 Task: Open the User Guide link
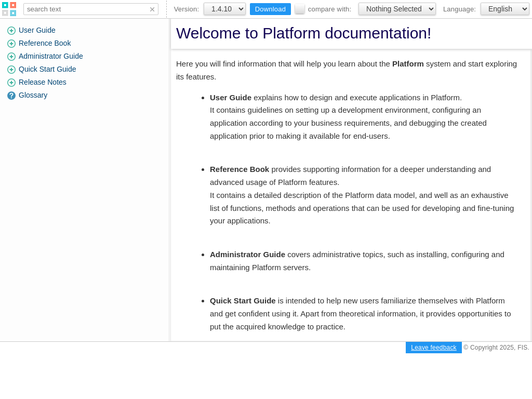(37, 30)
